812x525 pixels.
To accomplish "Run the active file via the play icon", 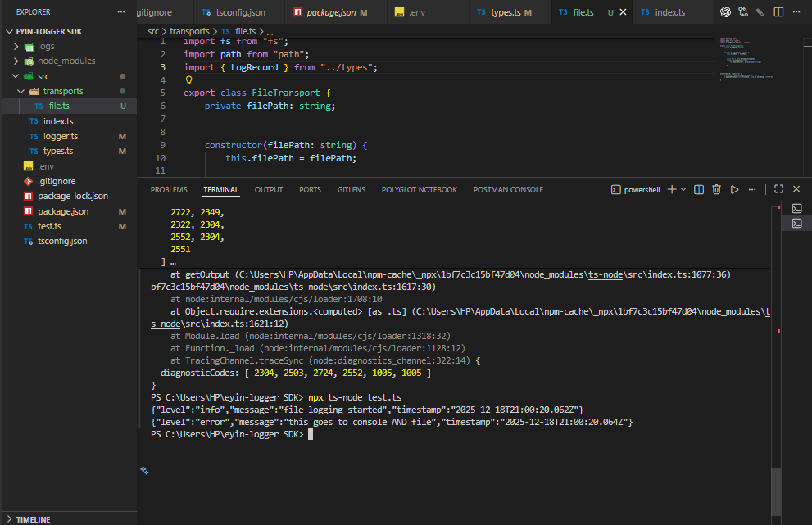I will tap(733, 188).
